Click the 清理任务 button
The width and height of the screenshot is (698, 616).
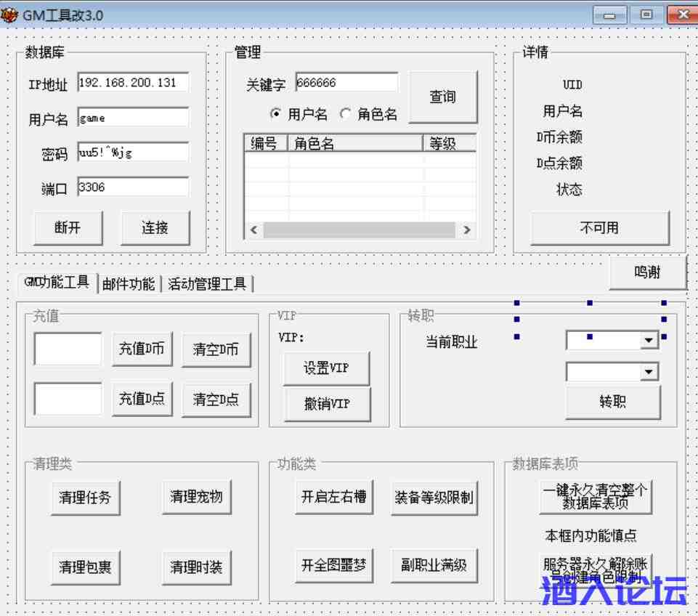pyautogui.click(x=85, y=498)
